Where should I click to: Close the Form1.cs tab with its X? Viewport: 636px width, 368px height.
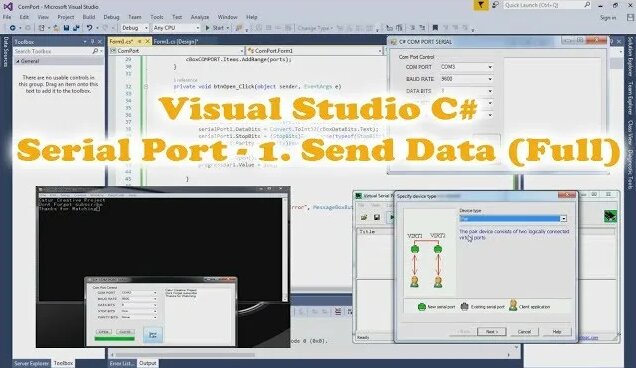click(x=147, y=41)
